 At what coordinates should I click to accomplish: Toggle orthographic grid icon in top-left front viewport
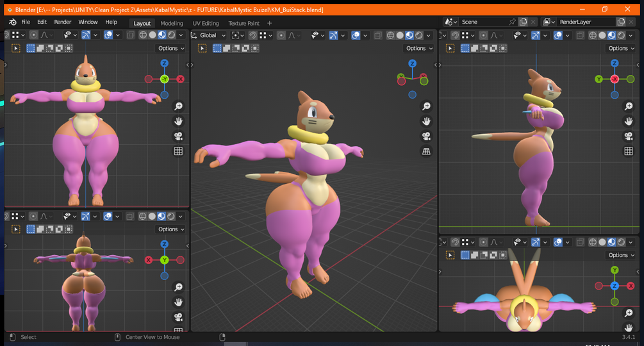[x=178, y=151]
